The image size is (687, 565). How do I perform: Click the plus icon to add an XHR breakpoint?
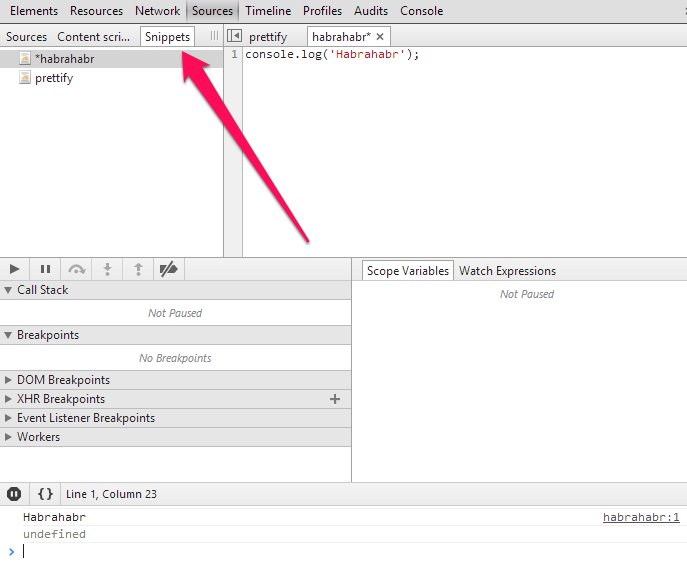[335, 399]
